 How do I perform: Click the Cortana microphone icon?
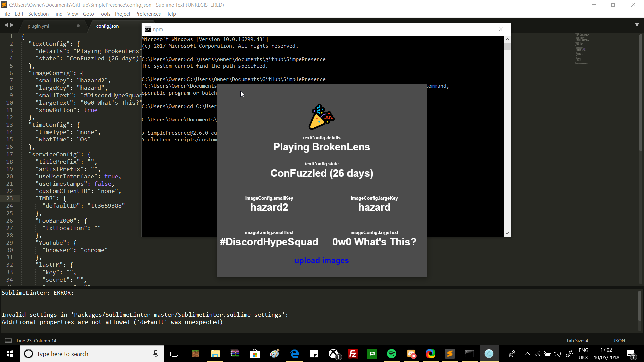click(x=156, y=354)
